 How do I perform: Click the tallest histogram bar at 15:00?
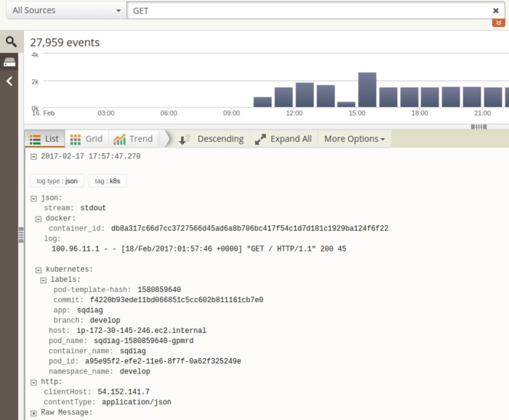click(367, 90)
